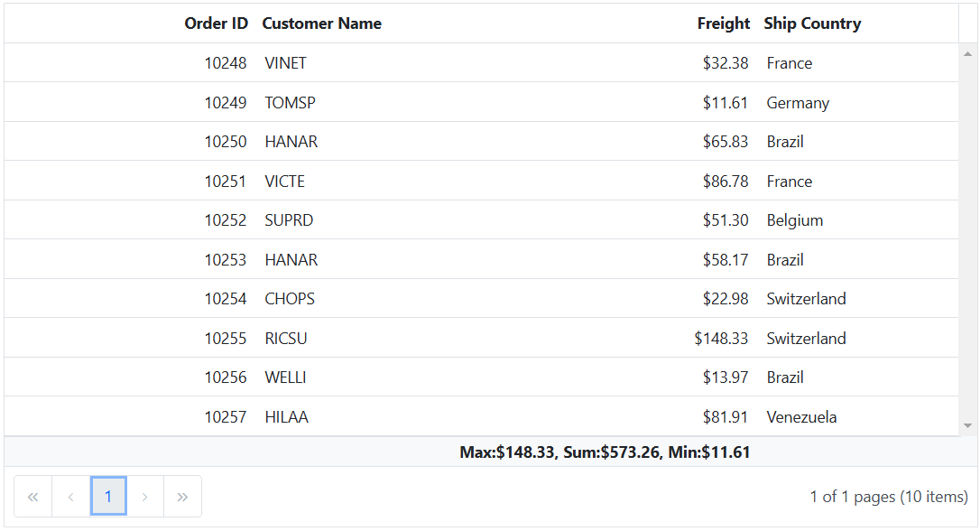This screenshot has height=531, width=980.
Task: Click the previous page arrow
Action: point(71,497)
